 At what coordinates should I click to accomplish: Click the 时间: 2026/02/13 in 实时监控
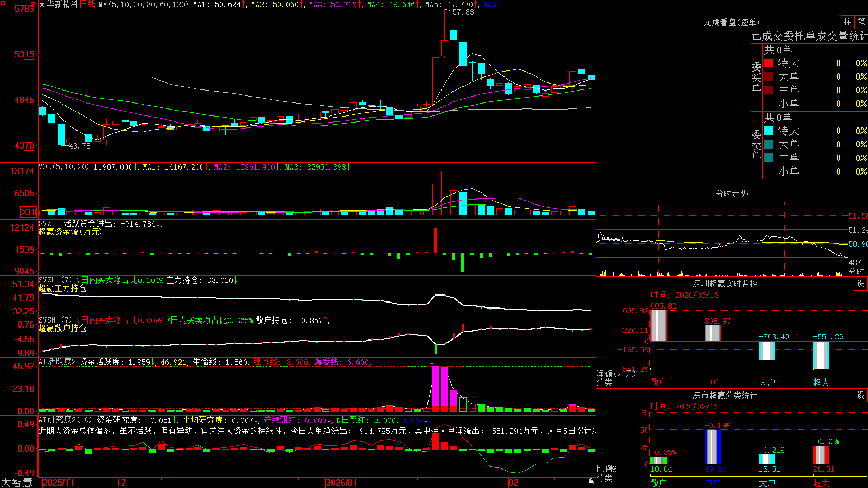click(685, 295)
